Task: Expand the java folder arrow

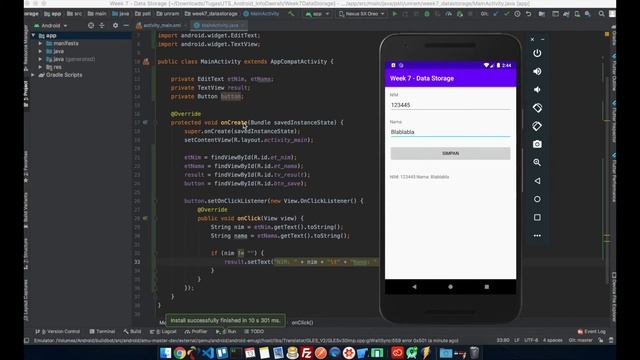Action: 40,51
